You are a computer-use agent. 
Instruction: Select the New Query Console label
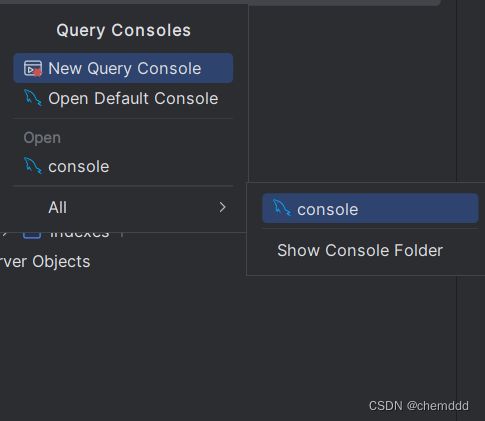click(x=125, y=68)
